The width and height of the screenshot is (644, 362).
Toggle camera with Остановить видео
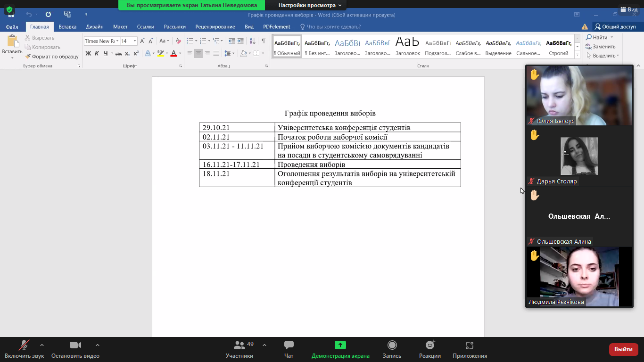tap(75, 346)
